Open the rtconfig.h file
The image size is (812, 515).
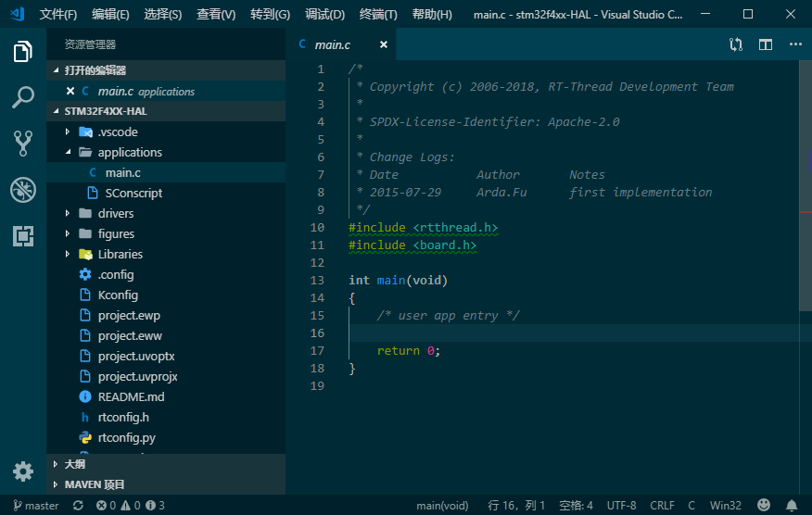166,417
